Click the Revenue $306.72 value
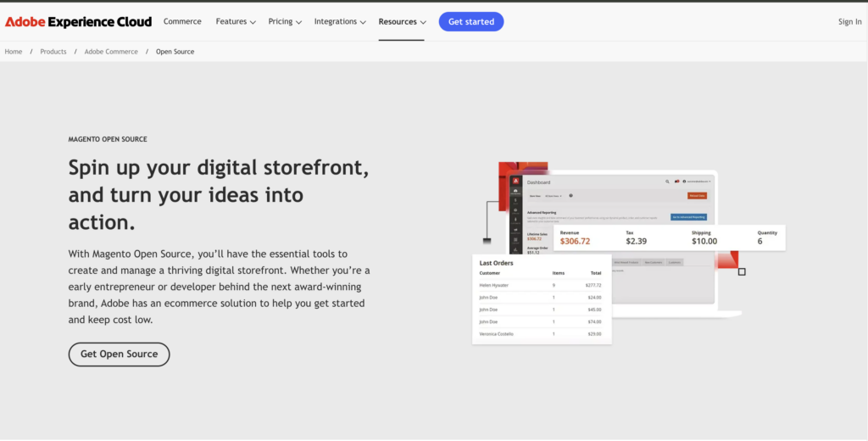Image resolution: width=868 pixels, height=441 pixels. tap(576, 241)
